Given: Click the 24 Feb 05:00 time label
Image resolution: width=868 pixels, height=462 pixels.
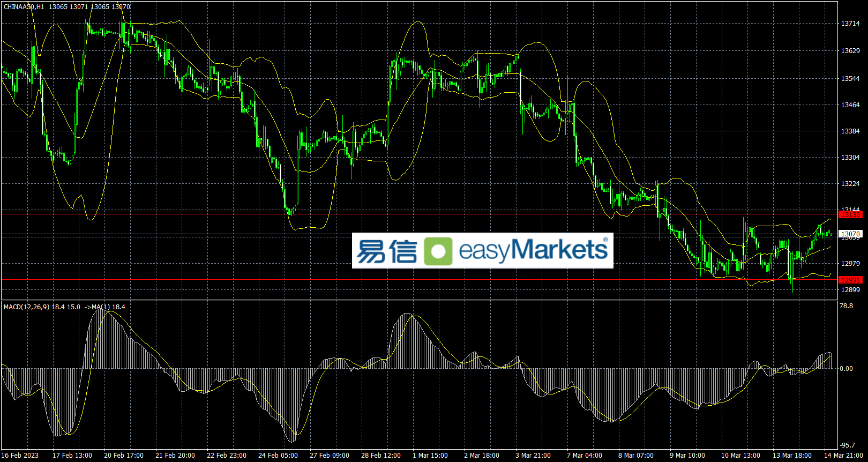Looking at the screenshot, I should click(x=278, y=456).
